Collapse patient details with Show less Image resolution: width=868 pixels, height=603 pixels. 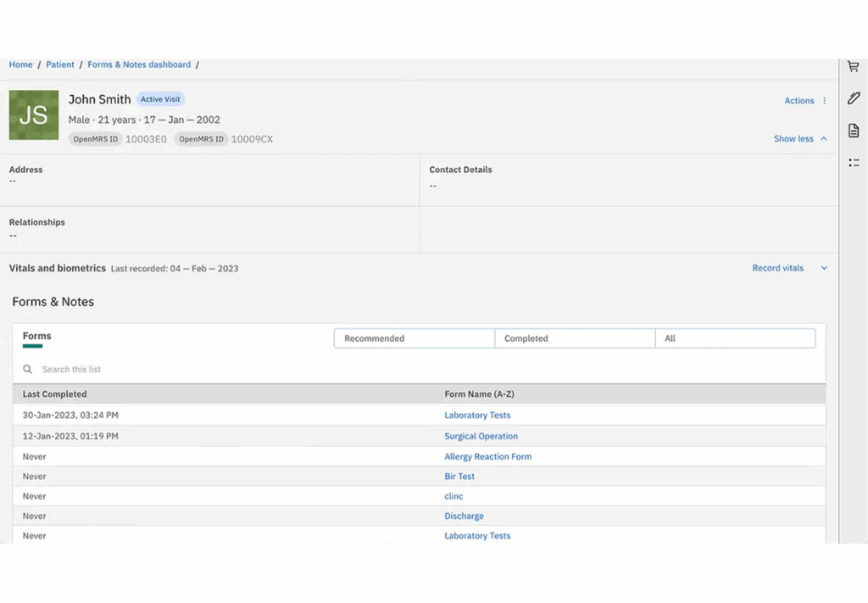click(799, 139)
